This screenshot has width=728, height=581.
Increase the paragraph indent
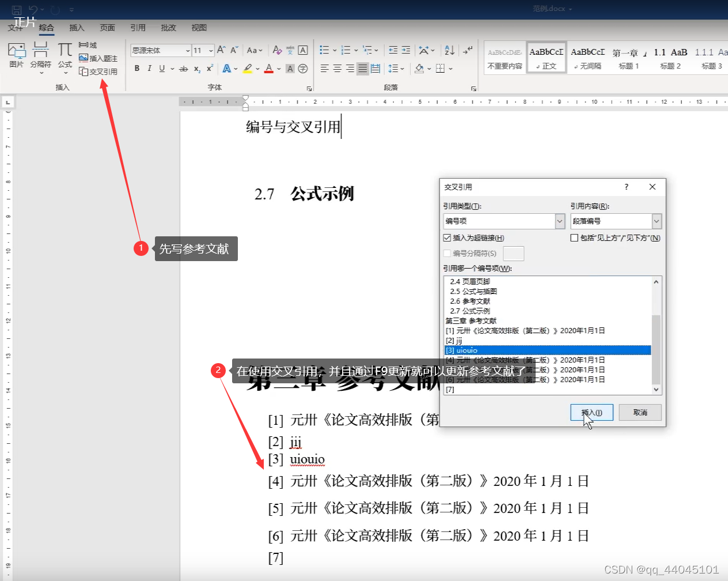tap(406, 50)
